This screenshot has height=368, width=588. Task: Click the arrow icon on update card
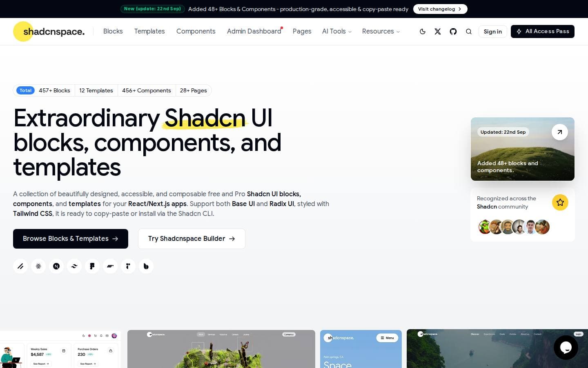coord(560,132)
